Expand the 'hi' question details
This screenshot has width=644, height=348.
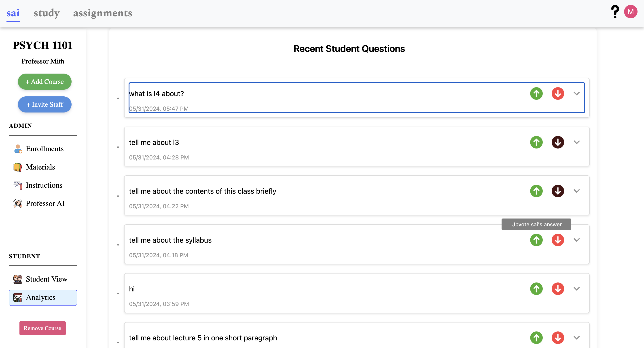click(576, 289)
